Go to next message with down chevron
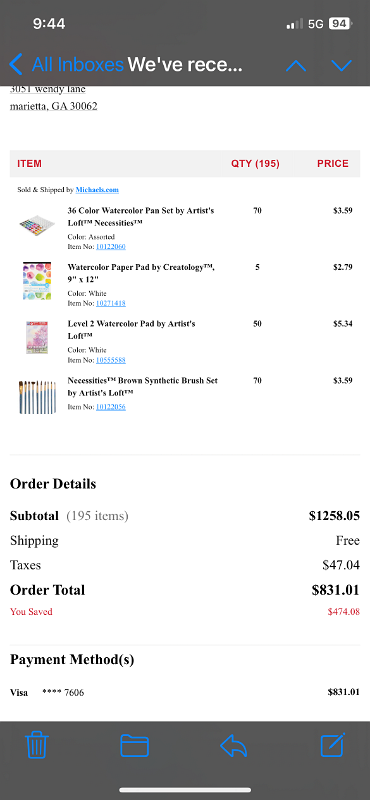 [341, 65]
